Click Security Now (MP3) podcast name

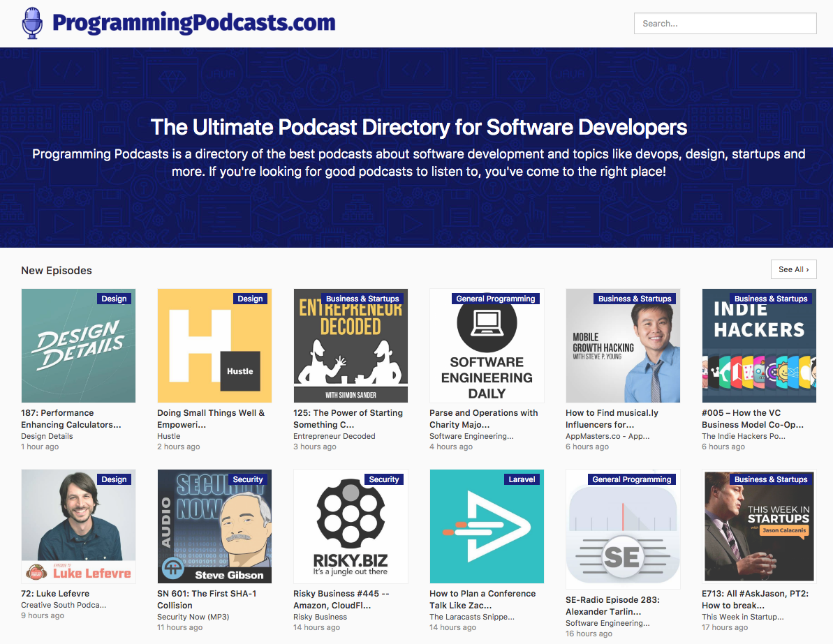193,616
